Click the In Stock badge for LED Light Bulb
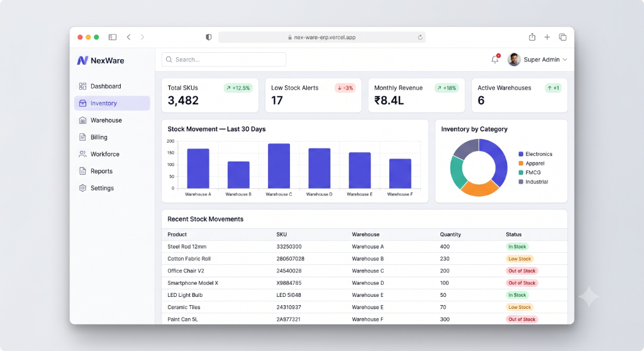Image resolution: width=644 pixels, height=351 pixels. pos(517,295)
